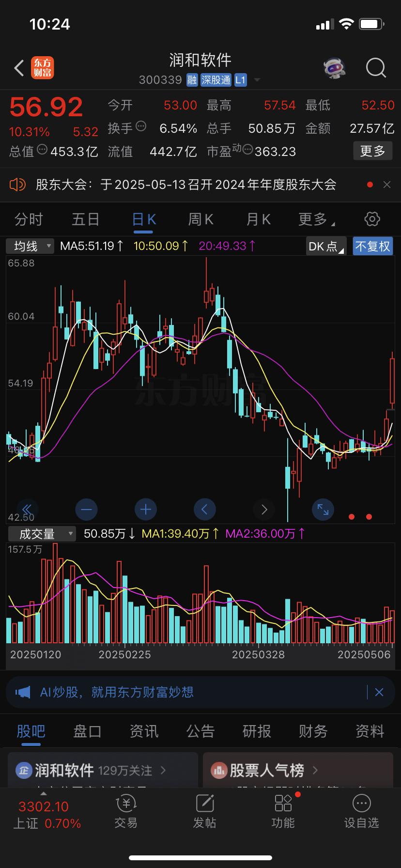The height and width of the screenshot is (868, 401).
Task: Switch to 财务 tab
Action: 313,731
